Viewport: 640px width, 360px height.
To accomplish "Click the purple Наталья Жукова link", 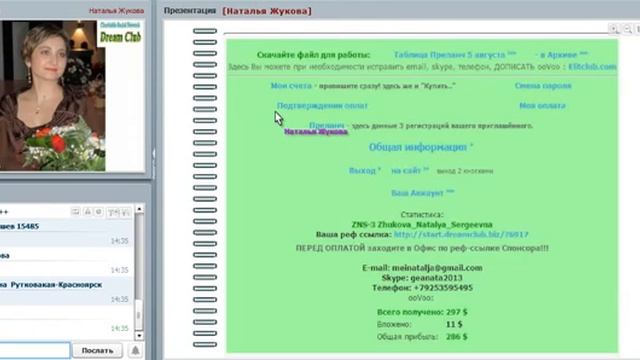I will tap(316, 131).
